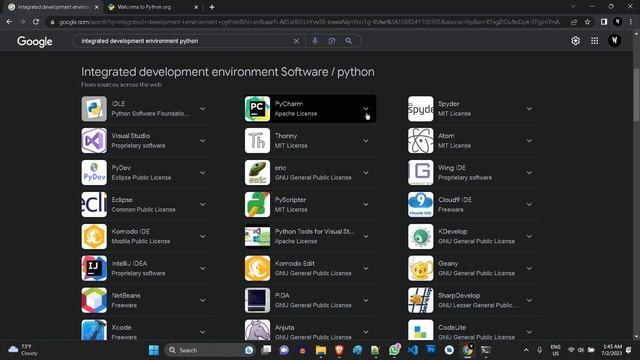Image resolution: width=640 pixels, height=360 pixels.
Task: Switch to the Welcome to Python.org tab
Action: 153,7
